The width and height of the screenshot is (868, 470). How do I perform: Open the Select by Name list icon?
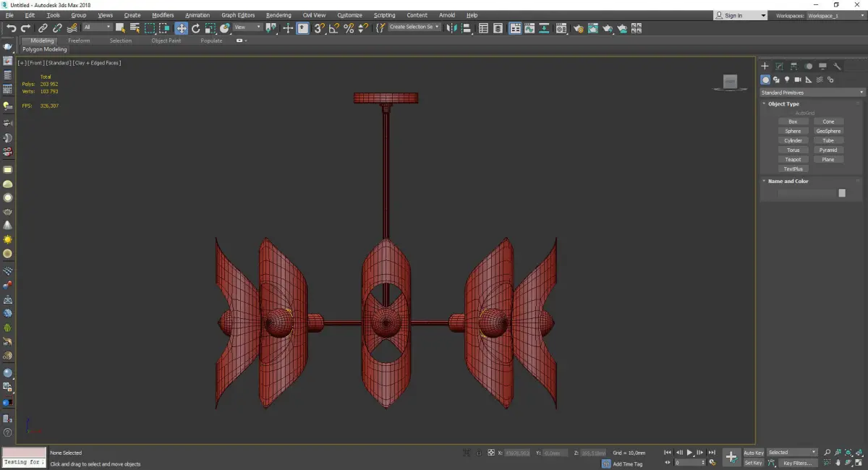[135, 28]
